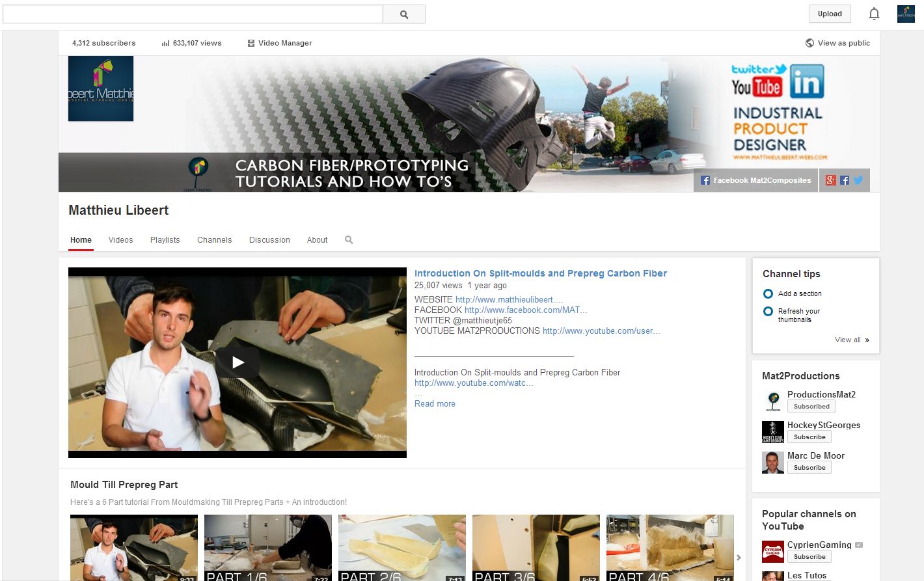This screenshot has height=581, width=924.
Task: Select the search magnifier icon at top
Action: (403, 14)
